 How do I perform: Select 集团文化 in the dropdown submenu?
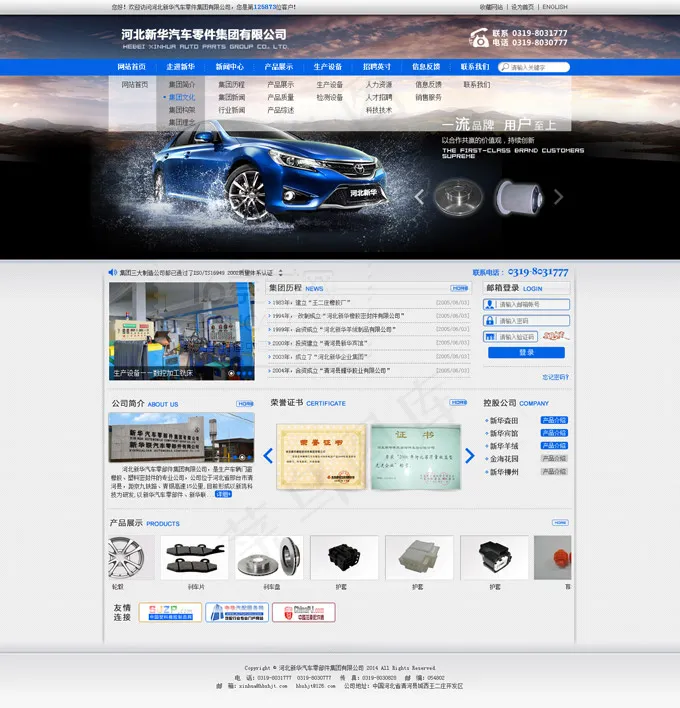181,98
